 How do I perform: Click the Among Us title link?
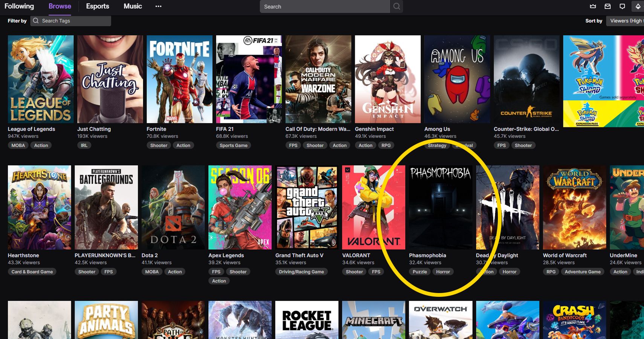[437, 129]
